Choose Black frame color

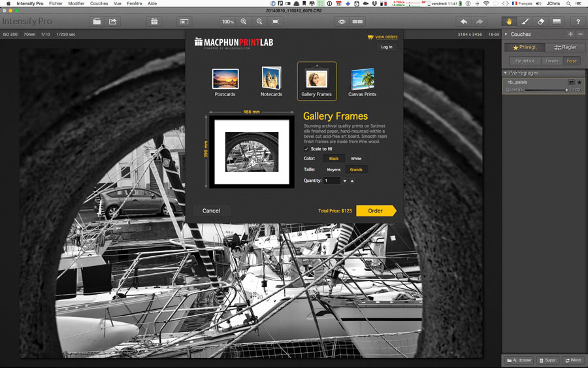[334, 159]
